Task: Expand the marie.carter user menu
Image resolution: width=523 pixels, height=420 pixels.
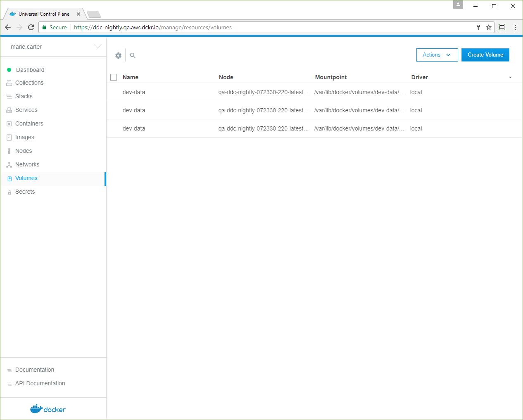Action: (97, 47)
